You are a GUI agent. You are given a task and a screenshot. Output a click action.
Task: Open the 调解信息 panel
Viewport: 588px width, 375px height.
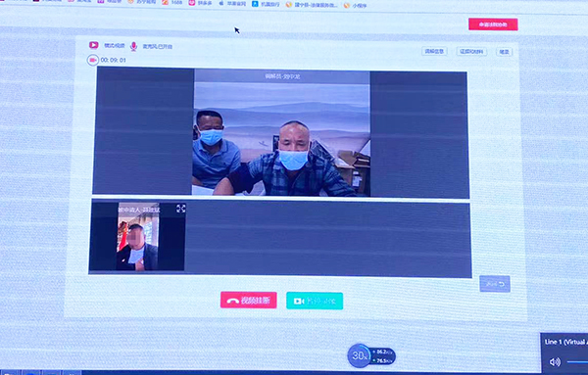[x=434, y=51]
